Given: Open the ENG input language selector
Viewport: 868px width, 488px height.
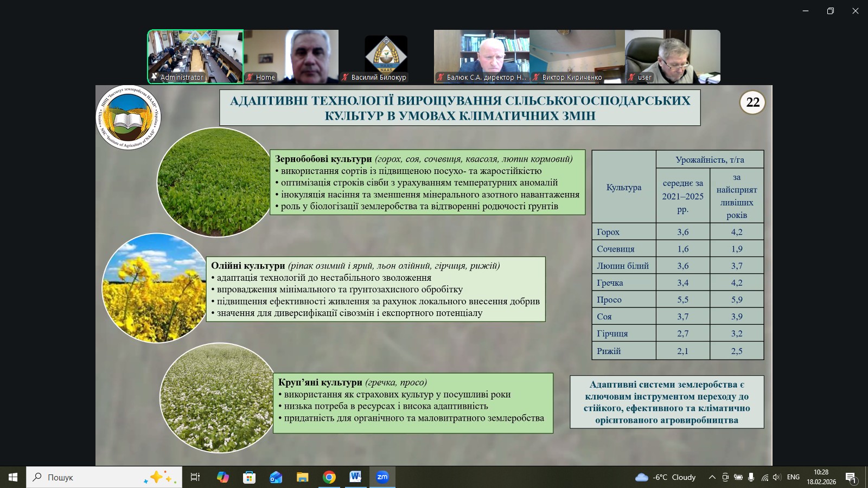Looking at the screenshot, I should click(793, 477).
